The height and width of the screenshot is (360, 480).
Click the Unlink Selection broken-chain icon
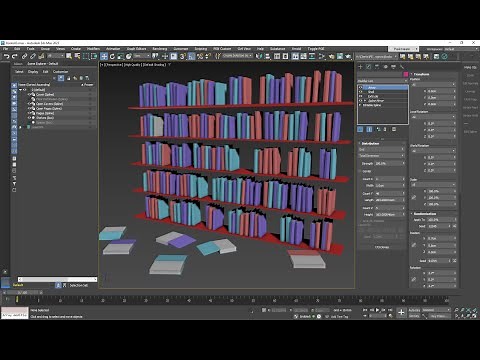(x=33, y=56)
